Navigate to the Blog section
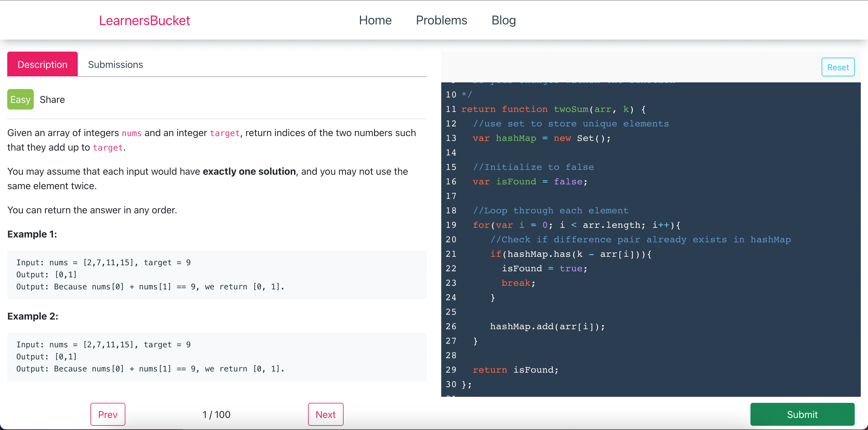Screen dimensions: 868x430 point(504,20)
